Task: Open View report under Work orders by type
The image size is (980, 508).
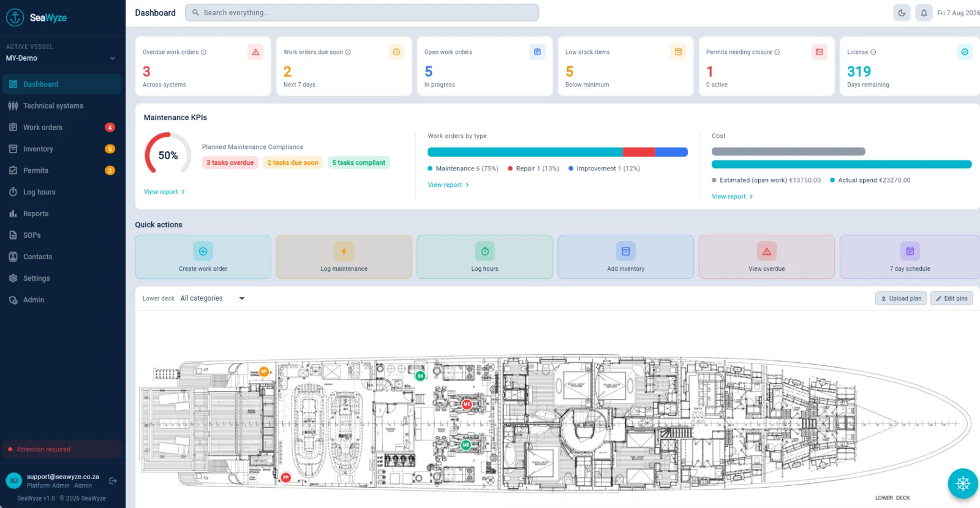Action: pos(448,184)
